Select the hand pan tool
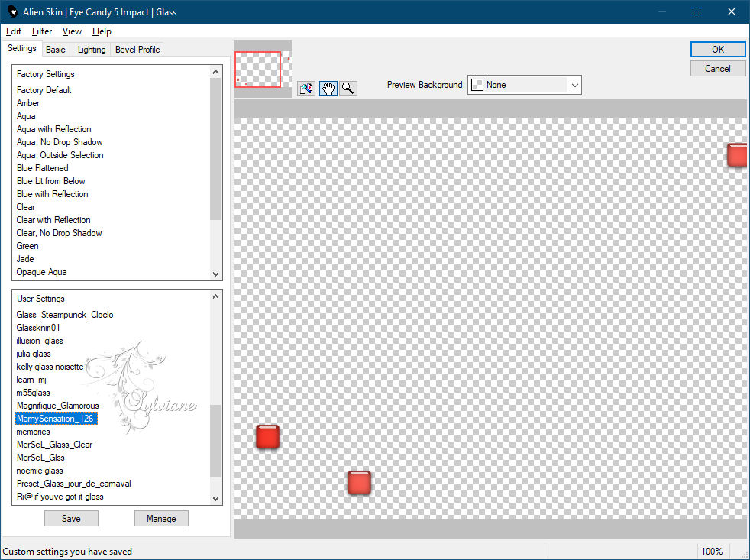The height and width of the screenshot is (560, 750). click(328, 88)
